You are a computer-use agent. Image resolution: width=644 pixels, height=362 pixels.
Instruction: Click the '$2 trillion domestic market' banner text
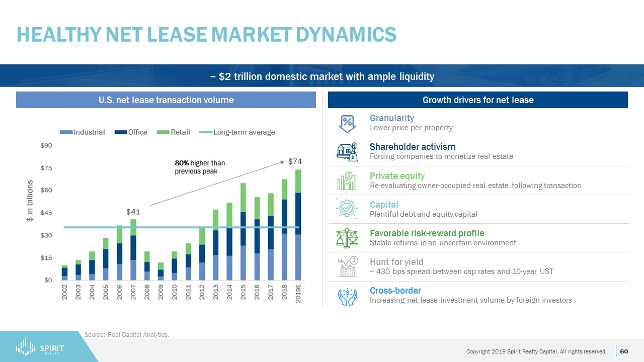322,76
